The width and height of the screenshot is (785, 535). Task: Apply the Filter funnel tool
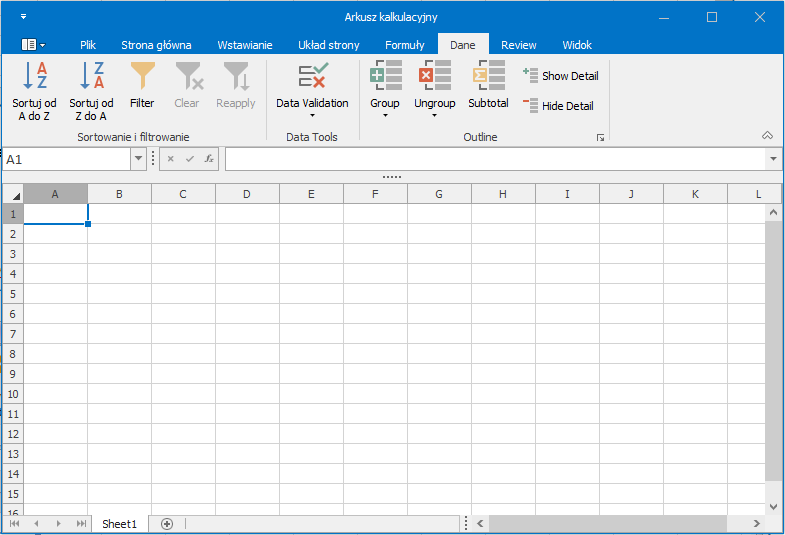tap(142, 85)
